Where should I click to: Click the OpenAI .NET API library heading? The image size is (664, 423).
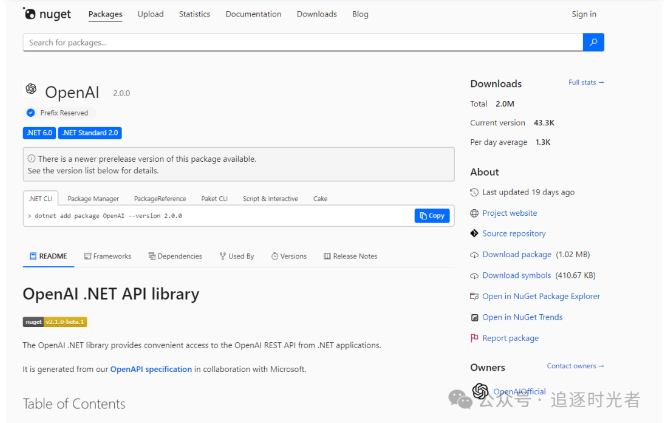[x=111, y=294]
